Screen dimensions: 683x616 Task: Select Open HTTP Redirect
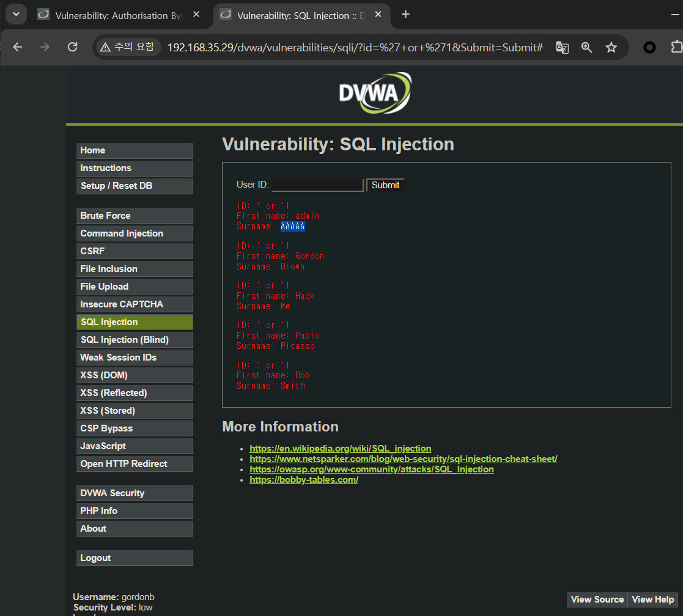click(135, 464)
